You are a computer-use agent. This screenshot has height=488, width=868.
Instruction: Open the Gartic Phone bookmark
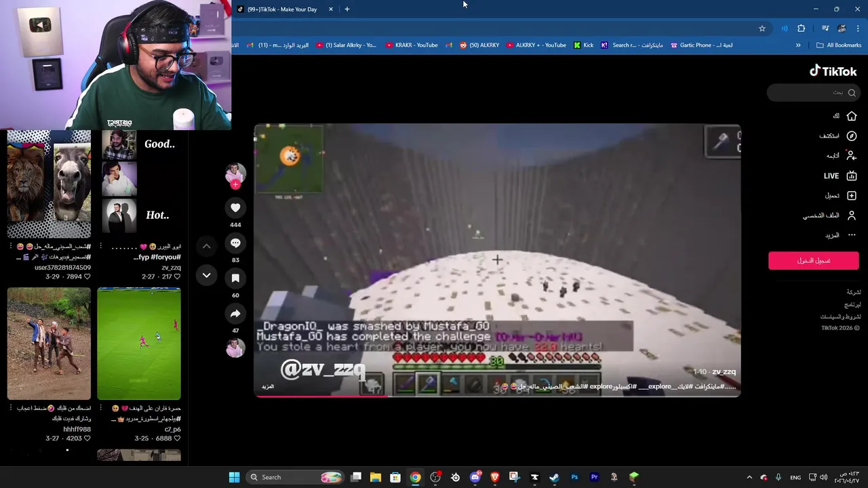(701, 45)
